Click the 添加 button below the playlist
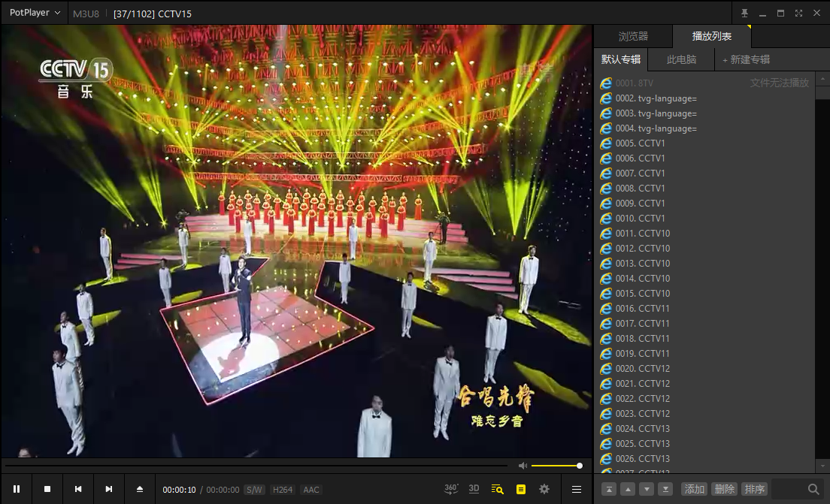Image resolution: width=830 pixels, height=504 pixels. pos(694,489)
